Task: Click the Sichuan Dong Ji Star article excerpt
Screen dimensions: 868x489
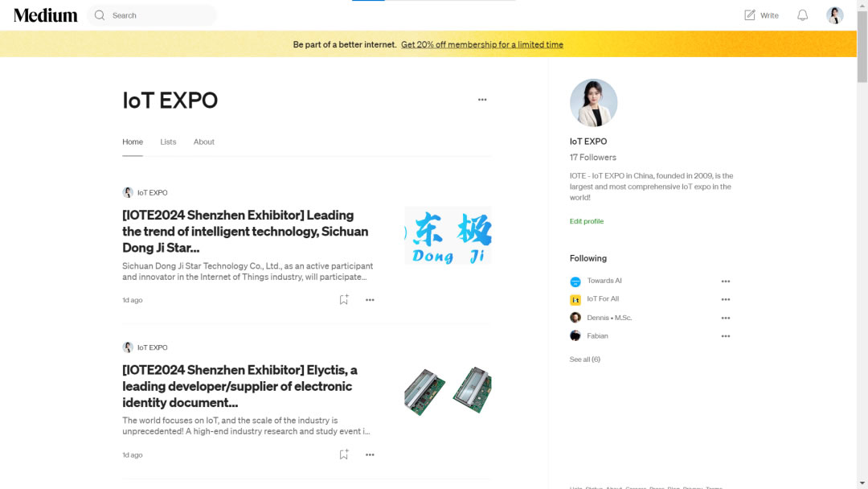Action: tap(248, 271)
